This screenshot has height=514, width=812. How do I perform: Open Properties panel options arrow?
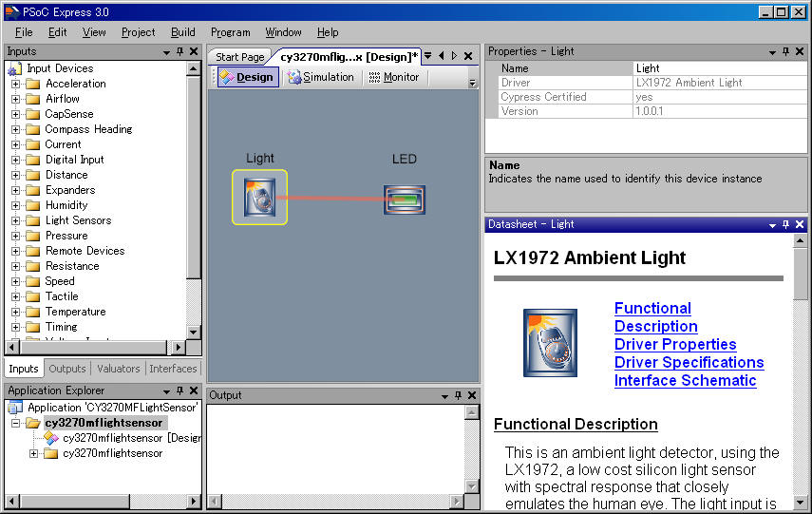point(772,52)
